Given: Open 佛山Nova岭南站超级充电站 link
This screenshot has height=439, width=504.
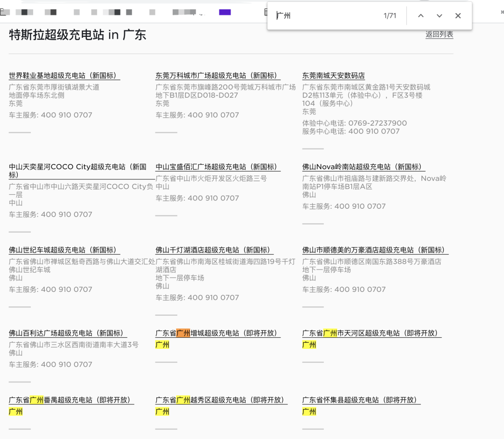Looking at the screenshot, I should click(364, 167).
